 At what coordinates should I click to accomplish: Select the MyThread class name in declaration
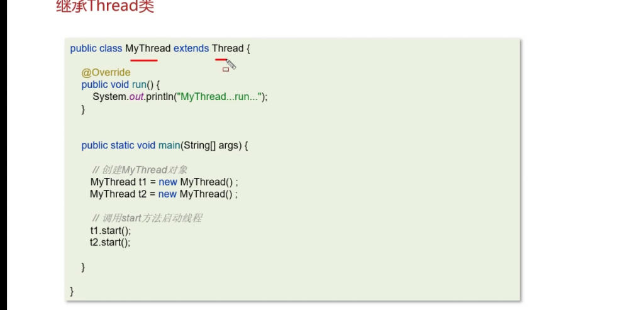point(148,48)
